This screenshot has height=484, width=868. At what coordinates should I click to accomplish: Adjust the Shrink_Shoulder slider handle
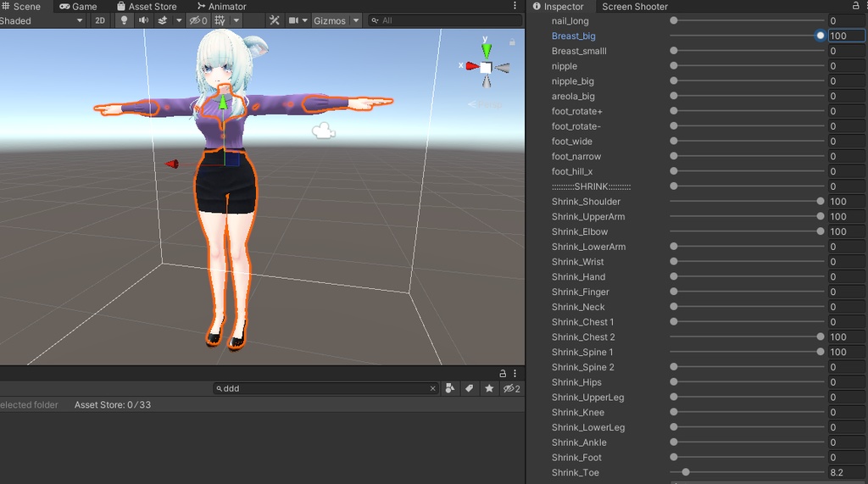(821, 202)
